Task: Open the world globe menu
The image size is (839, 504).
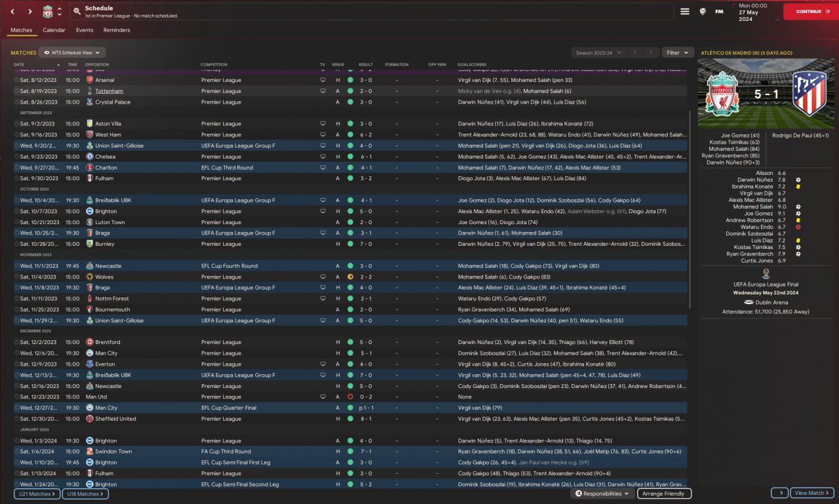Action: tap(703, 12)
